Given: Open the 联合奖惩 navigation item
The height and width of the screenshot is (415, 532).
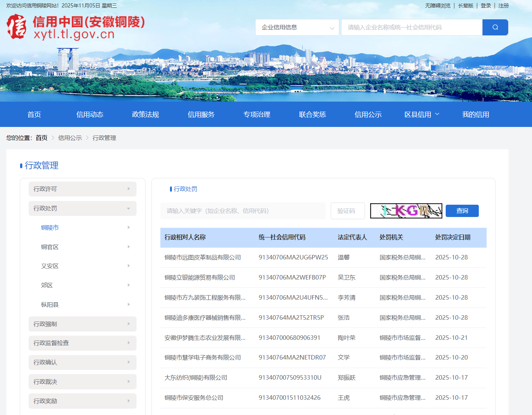Looking at the screenshot, I should [x=313, y=114].
